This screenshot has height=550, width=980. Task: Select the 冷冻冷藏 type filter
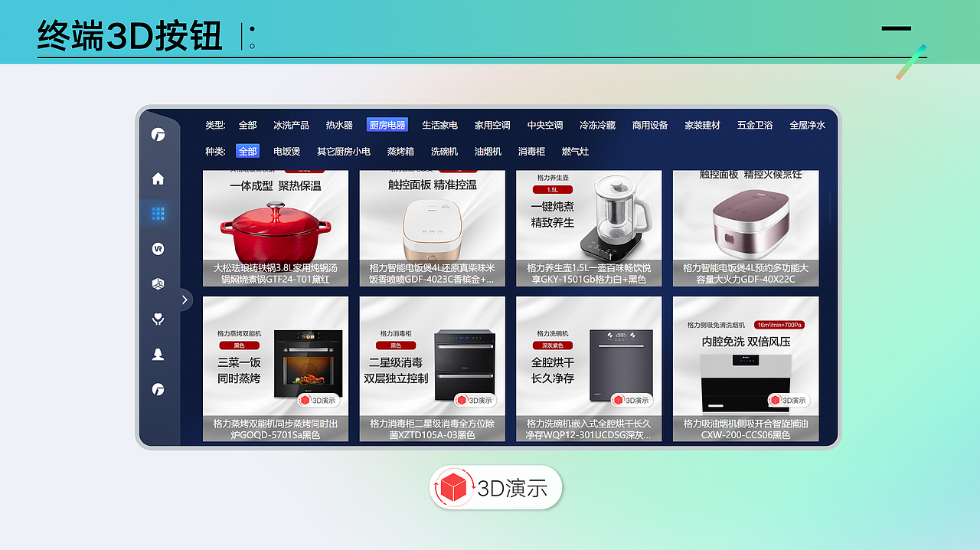tap(597, 125)
